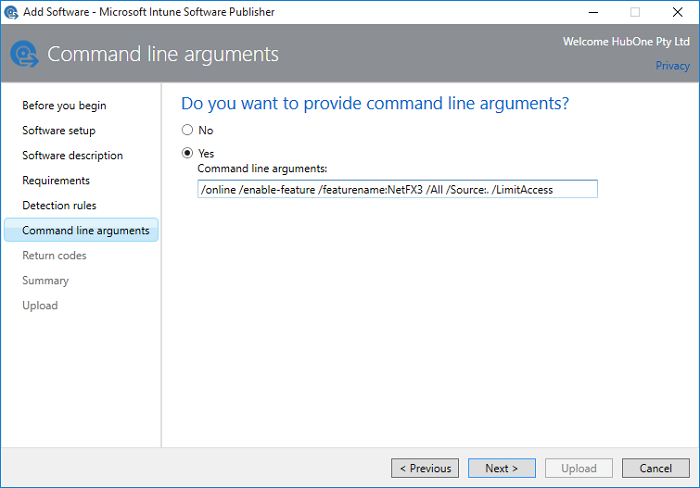Click the Welcome HubOne Pty Ltd text
The image size is (700, 488).
coord(626,42)
